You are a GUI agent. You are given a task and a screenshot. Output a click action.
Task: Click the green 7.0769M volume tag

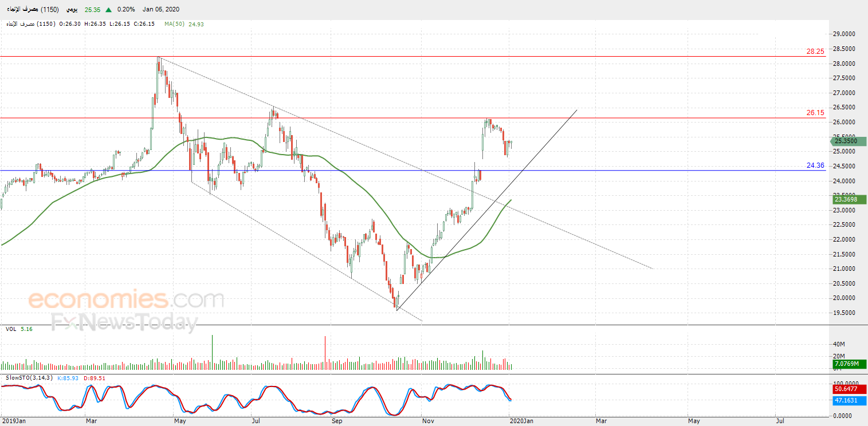pos(849,364)
